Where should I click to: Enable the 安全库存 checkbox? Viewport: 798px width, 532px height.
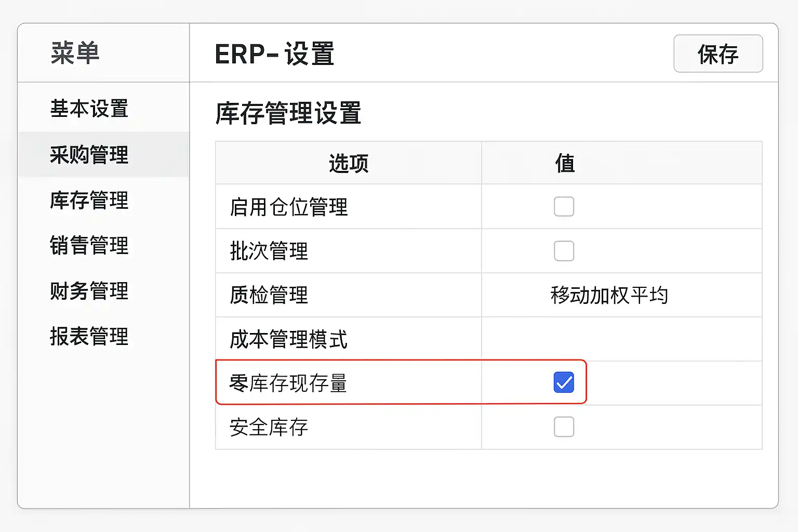click(564, 427)
